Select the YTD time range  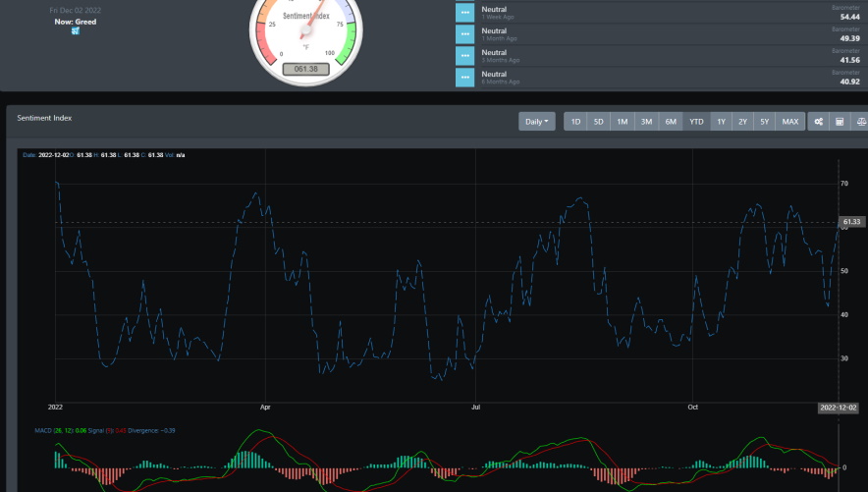pos(696,122)
